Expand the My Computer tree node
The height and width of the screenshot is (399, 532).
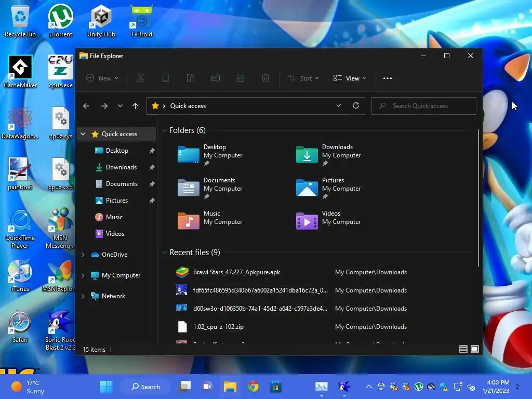pos(83,275)
